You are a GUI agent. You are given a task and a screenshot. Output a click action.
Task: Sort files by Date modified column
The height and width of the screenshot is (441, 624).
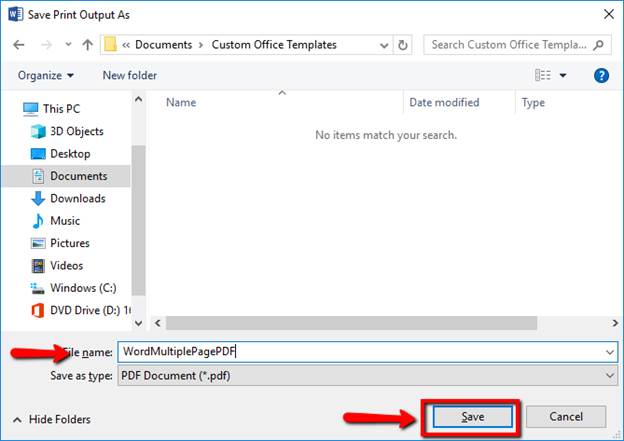[442, 102]
